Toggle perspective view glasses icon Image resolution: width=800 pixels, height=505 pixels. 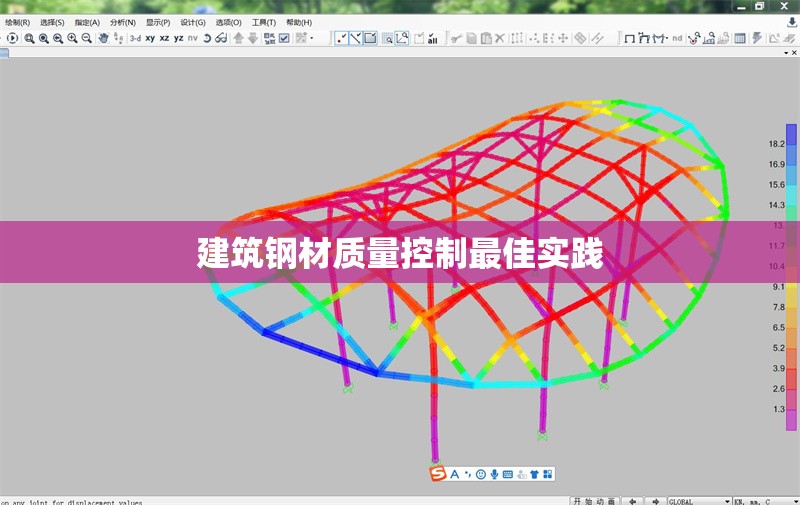221,38
